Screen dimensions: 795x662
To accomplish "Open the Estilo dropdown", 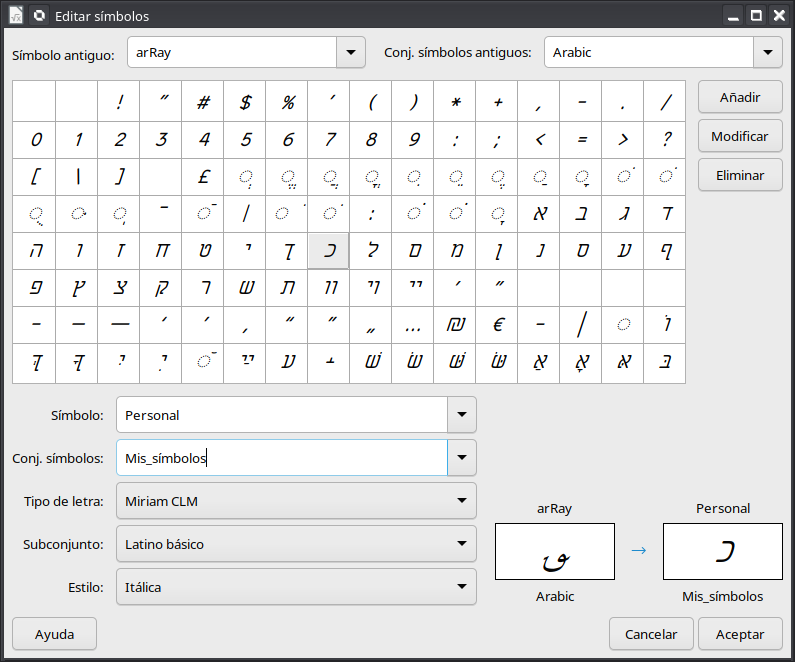I will (296, 587).
